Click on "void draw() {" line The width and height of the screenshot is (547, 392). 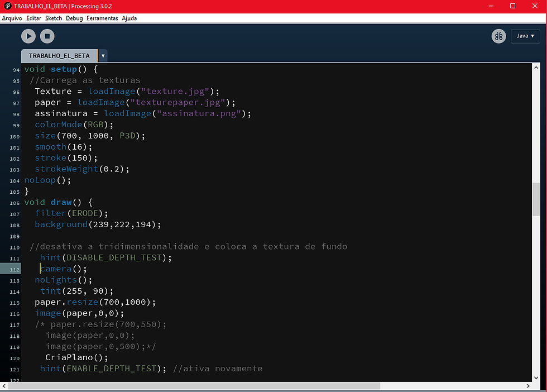click(58, 203)
